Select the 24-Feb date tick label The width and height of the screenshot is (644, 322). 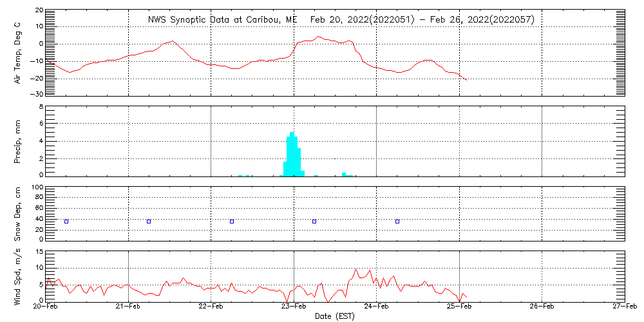(x=377, y=308)
